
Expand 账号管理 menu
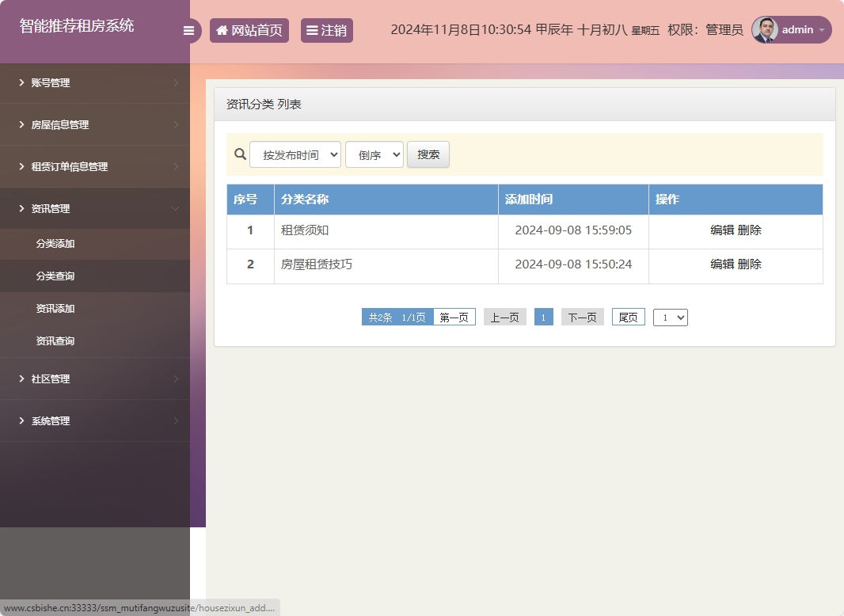coord(95,83)
